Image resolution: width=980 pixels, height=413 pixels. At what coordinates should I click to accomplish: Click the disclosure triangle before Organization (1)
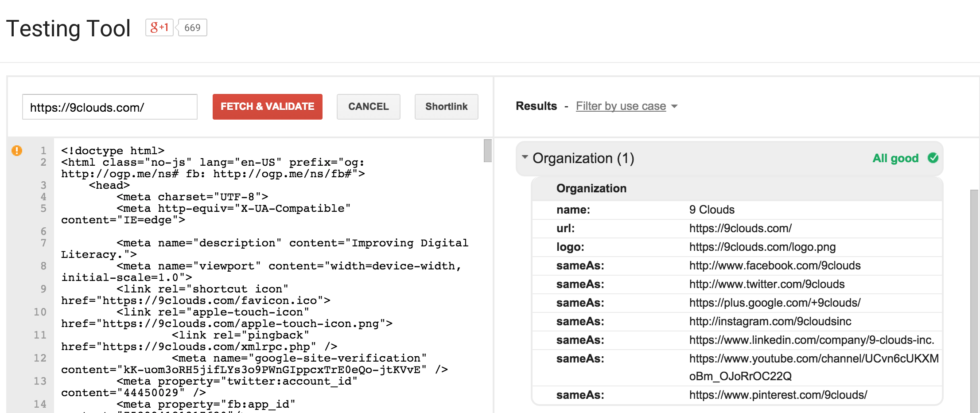tap(525, 158)
